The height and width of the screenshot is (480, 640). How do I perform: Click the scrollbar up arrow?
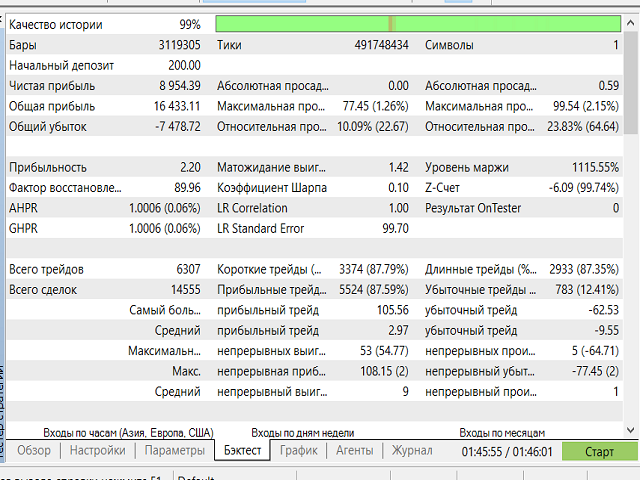(x=631, y=22)
